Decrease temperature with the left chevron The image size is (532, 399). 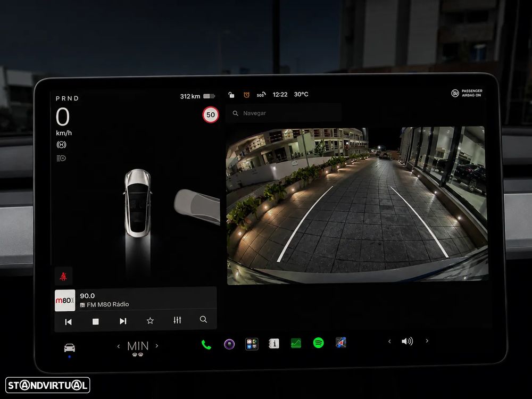pyautogui.click(x=119, y=346)
